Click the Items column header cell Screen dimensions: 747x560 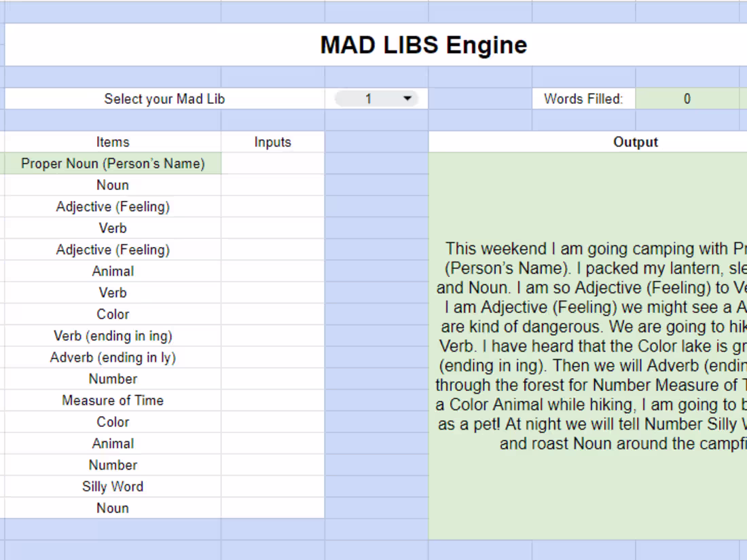(x=112, y=142)
